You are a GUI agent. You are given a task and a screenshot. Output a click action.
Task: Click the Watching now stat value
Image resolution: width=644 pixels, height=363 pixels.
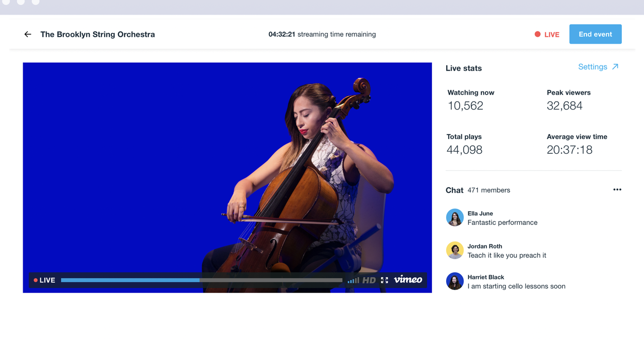tap(465, 105)
